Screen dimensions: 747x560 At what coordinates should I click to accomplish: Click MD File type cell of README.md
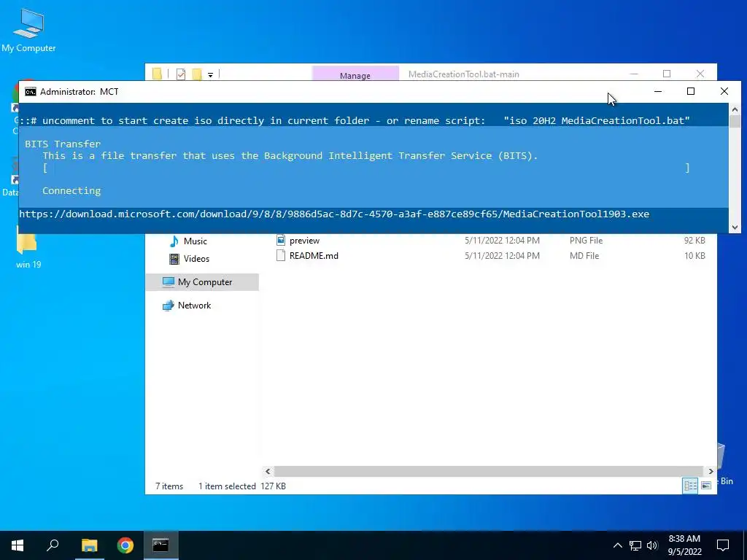click(x=584, y=256)
